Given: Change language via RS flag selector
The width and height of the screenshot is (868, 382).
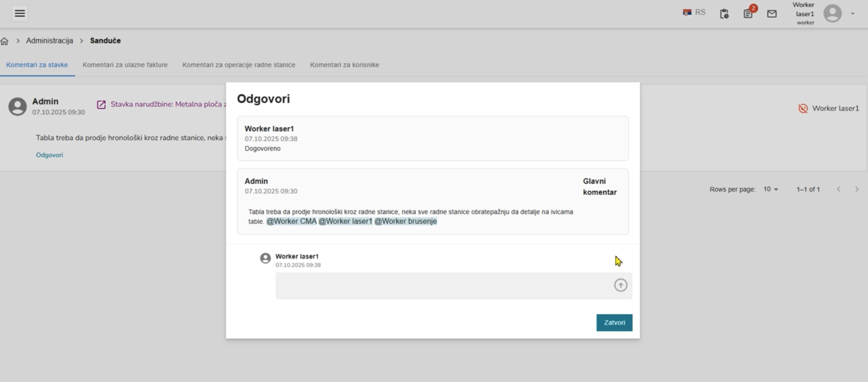Looking at the screenshot, I should (694, 13).
